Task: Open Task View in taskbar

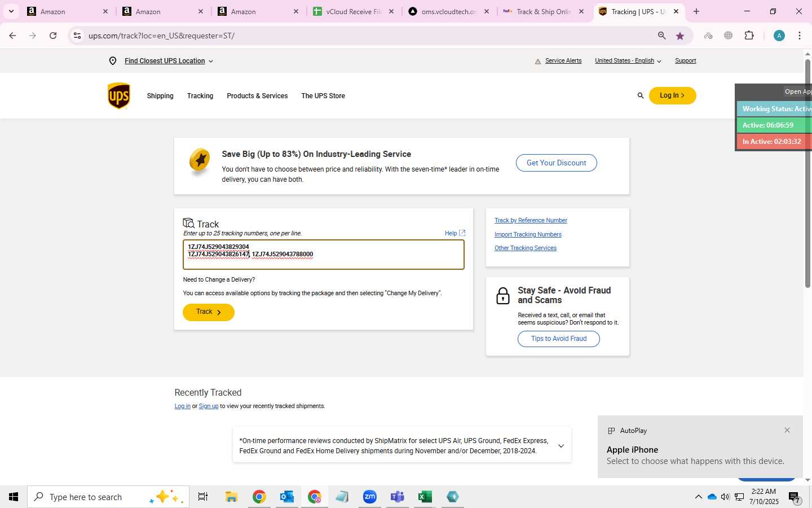Action: (203, 497)
